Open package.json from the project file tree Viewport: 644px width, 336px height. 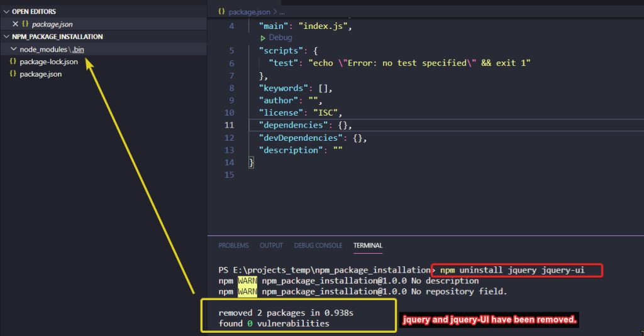tap(40, 74)
